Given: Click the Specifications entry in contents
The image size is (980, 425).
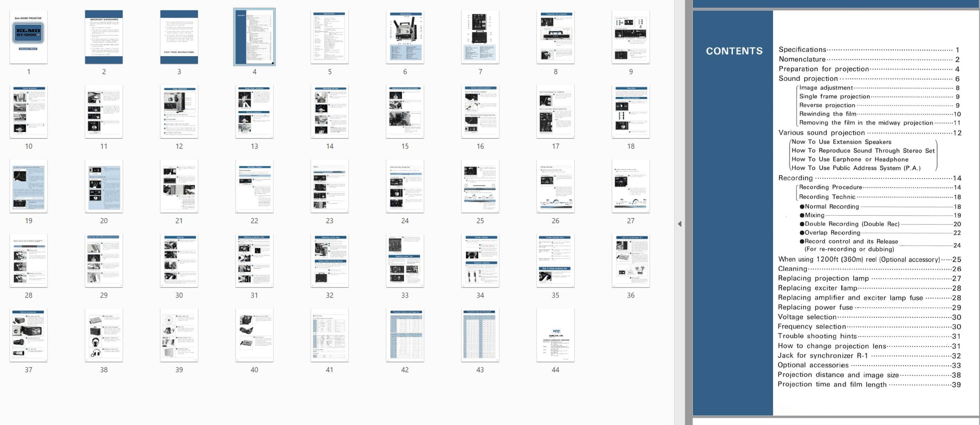Looking at the screenshot, I should click(x=802, y=49).
